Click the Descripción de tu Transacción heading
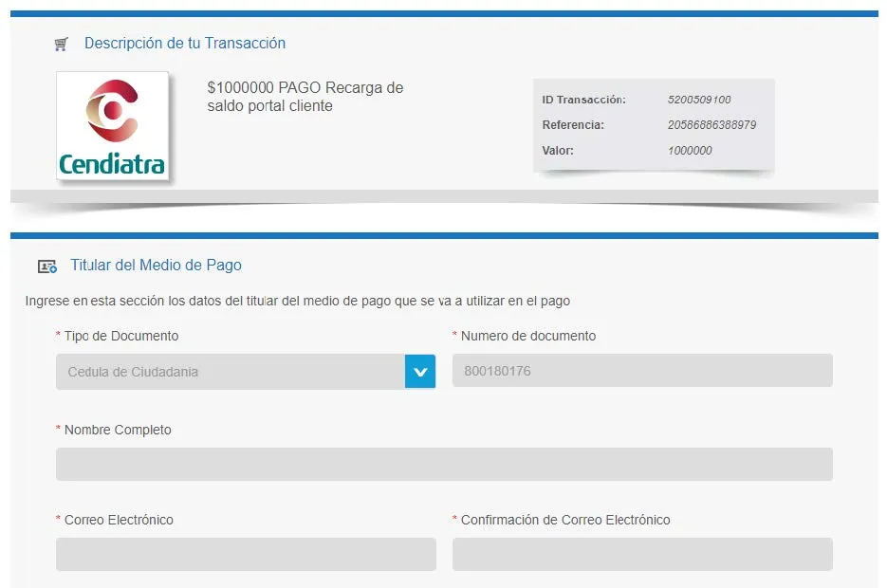This screenshot has height=588, width=887. (x=185, y=43)
